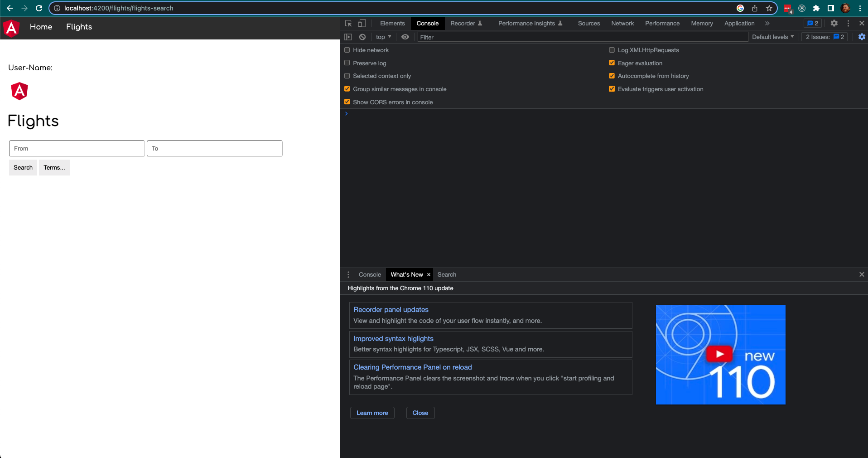Click the clear console icon
Screen dimensions: 868x458
click(x=362, y=37)
